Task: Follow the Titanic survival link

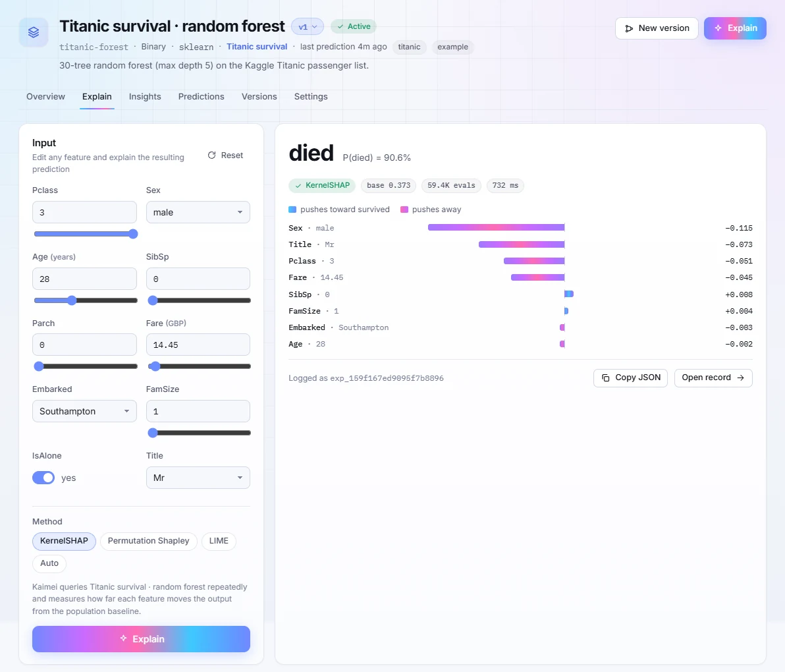Action: click(x=257, y=47)
